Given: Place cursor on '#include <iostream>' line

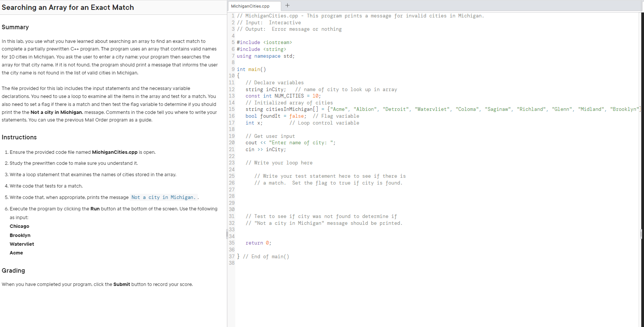Looking at the screenshot, I should [265, 43].
